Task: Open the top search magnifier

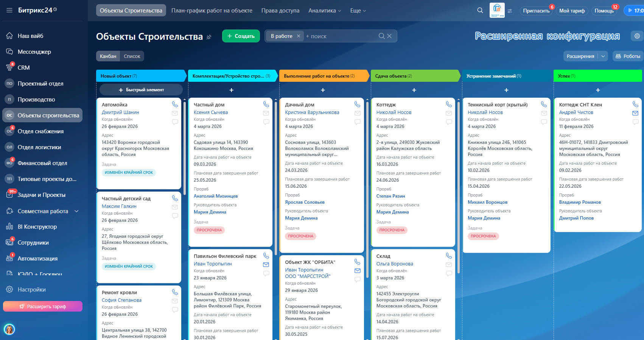Action: [480, 10]
